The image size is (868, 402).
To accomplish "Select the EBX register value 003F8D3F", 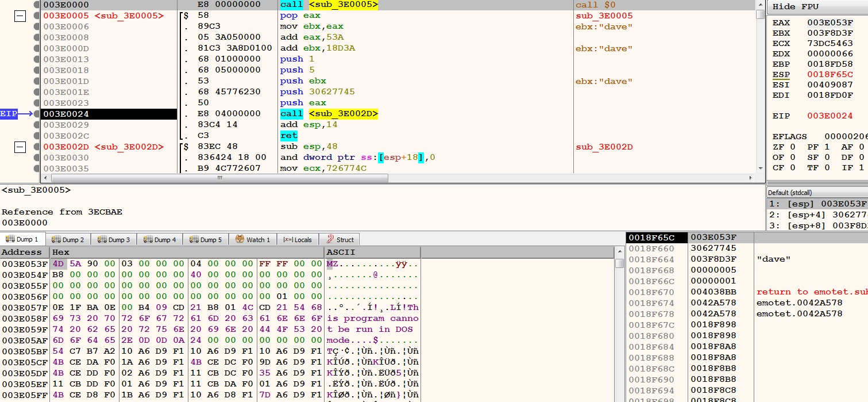I will (830, 33).
